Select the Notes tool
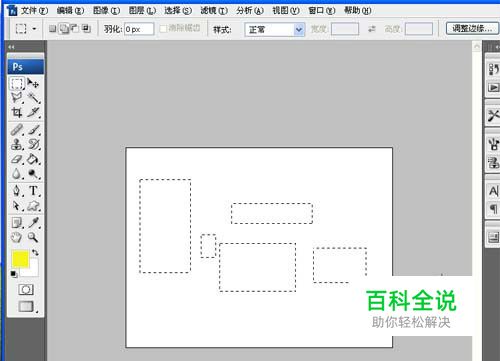This screenshot has height=361, width=500. [17, 222]
